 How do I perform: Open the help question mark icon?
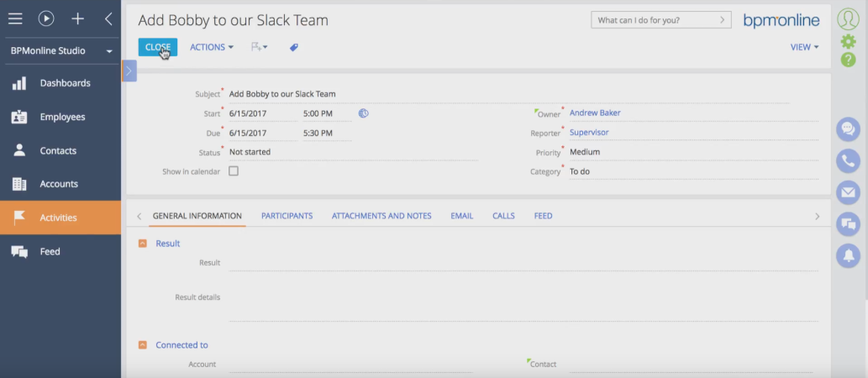pyautogui.click(x=848, y=60)
